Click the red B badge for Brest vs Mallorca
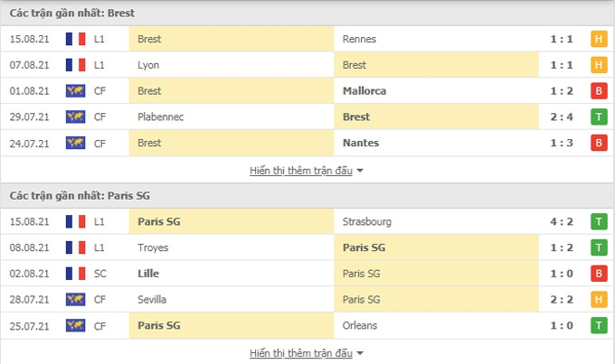The width and height of the screenshot is (615, 364). pos(599,91)
